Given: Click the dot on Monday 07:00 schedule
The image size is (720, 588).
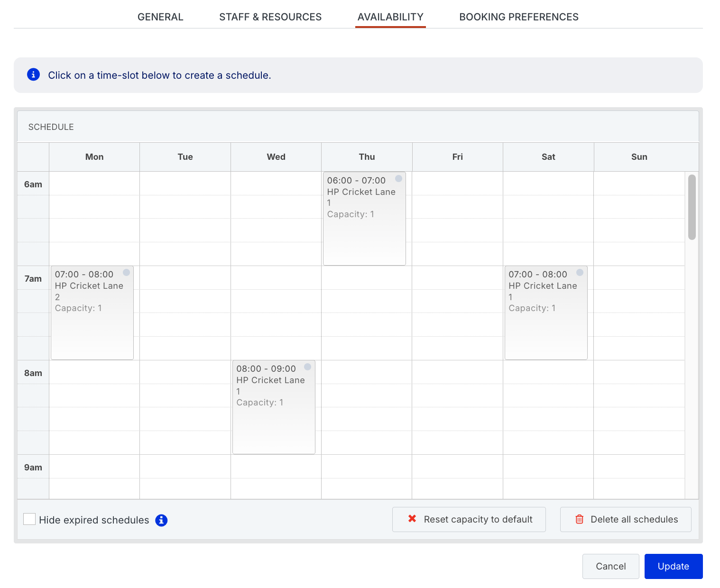Looking at the screenshot, I should (126, 273).
